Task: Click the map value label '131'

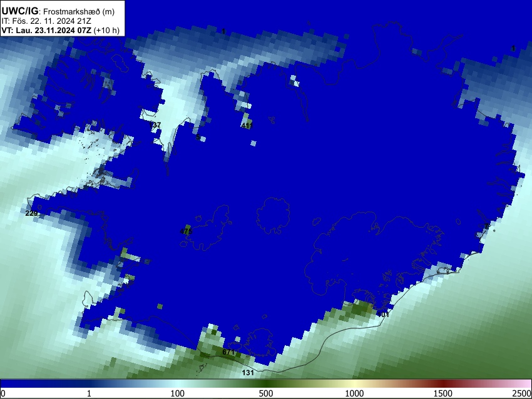Action: (248, 373)
